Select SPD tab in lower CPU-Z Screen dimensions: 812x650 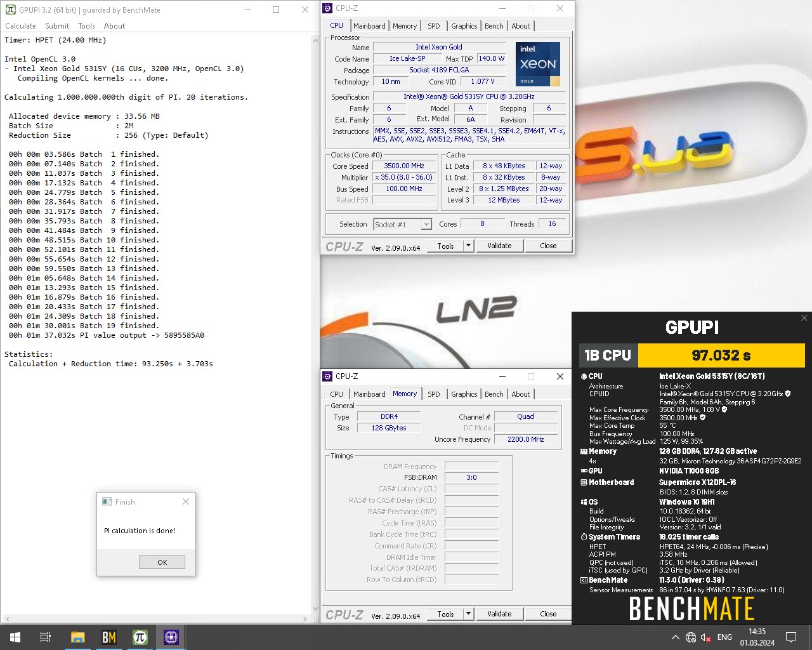pos(433,394)
